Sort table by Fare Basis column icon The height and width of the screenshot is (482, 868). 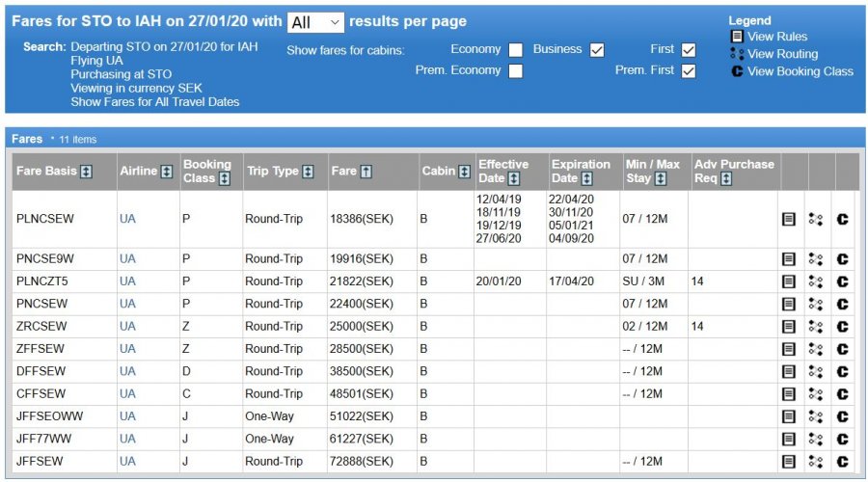click(x=87, y=172)
